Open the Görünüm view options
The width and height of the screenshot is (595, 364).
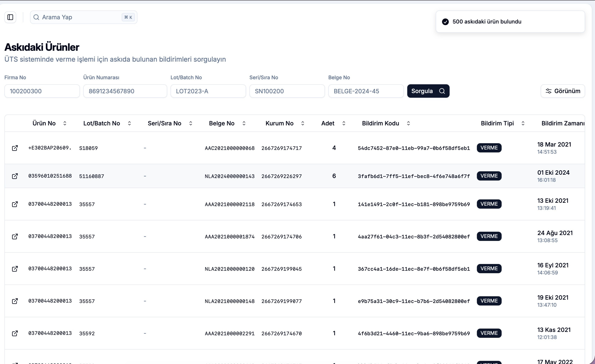point(563,91)
